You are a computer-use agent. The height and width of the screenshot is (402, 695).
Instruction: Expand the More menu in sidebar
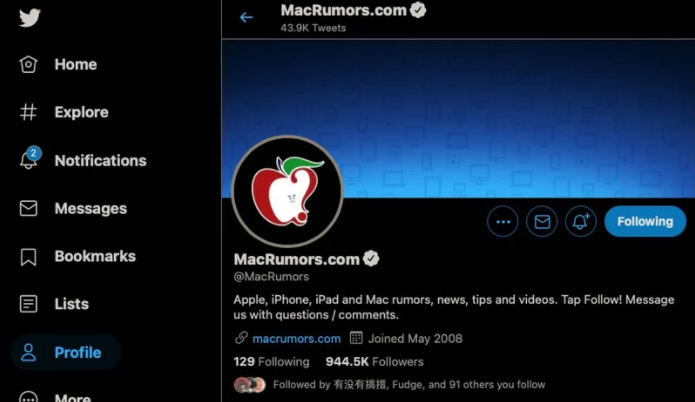pyautogui.click(x=55, y=397)
